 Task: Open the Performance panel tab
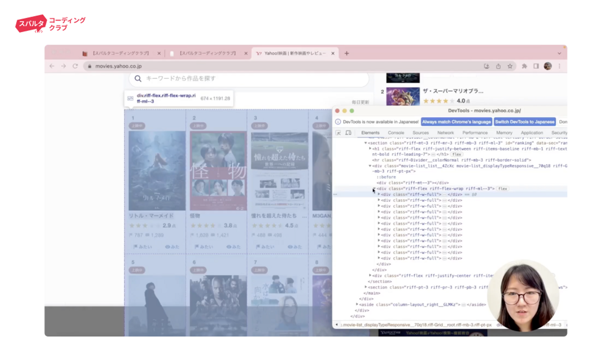475,133
